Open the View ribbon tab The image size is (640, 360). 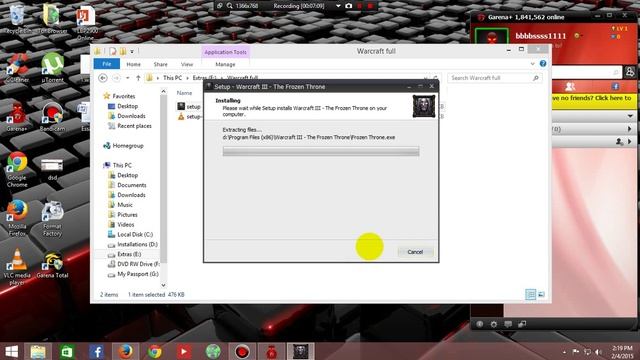[x=187, y=64]
